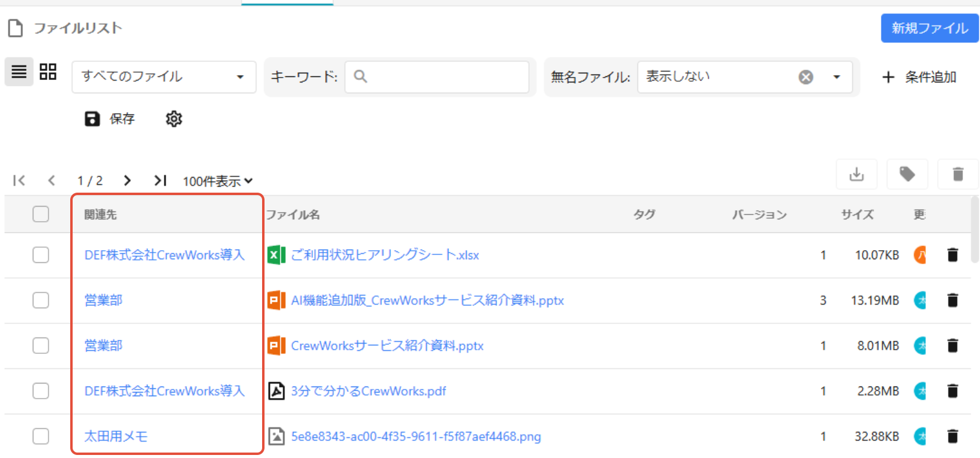Jump to last page arrow
This screenshot has width=980, height=458.
coord(160,181)
